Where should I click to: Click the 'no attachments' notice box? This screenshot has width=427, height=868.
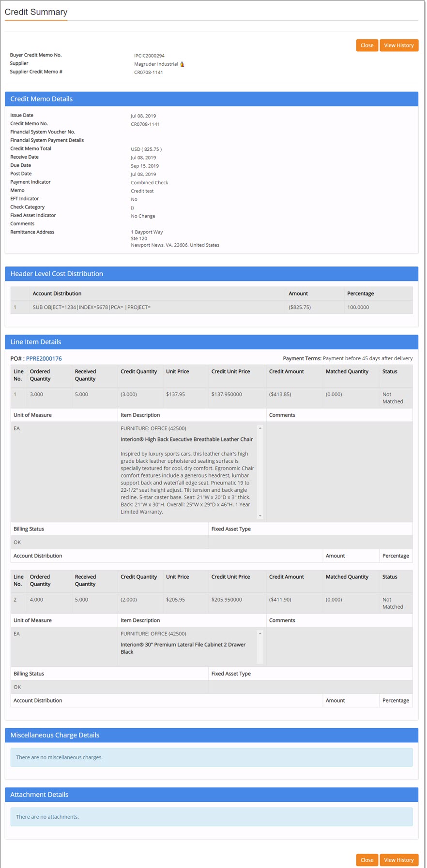(211, 817)
